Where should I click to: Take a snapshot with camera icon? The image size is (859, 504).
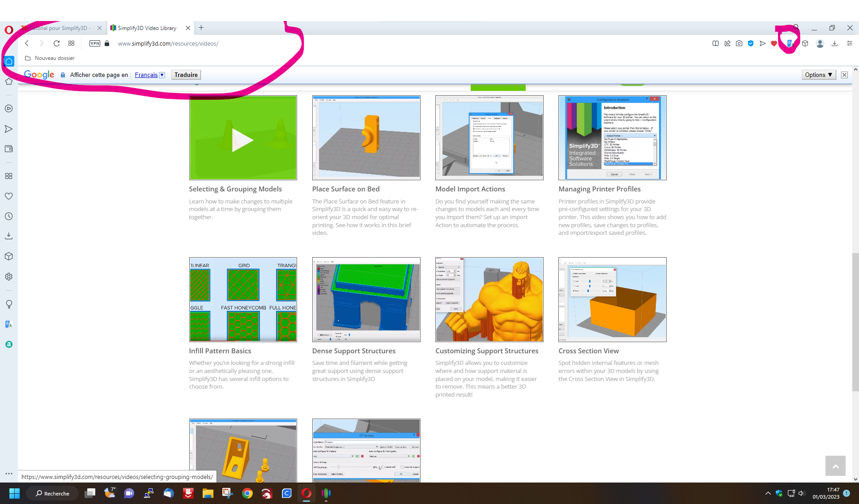(x=739, y=43)
